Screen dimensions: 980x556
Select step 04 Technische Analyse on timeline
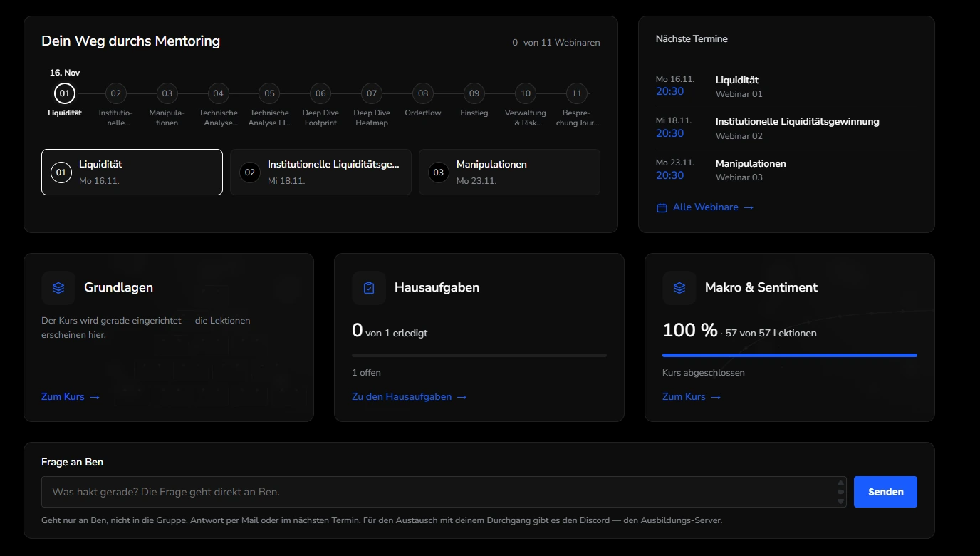(x=218, y=93)
